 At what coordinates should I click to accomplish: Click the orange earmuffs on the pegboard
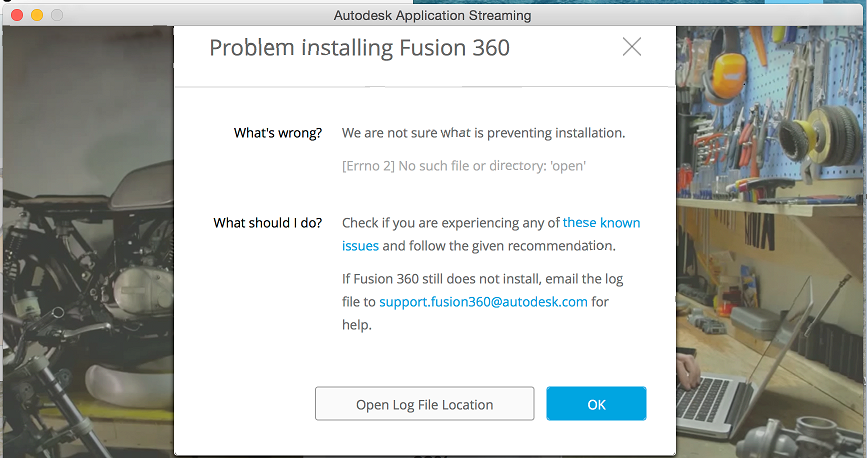727,72
